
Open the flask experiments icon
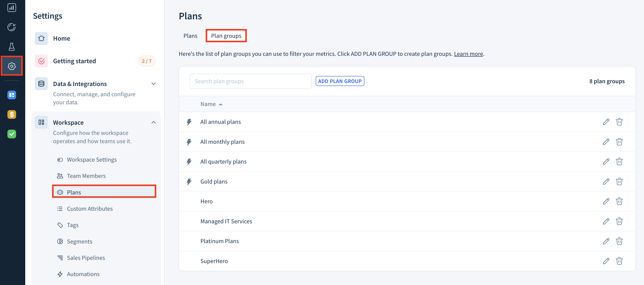12,47
